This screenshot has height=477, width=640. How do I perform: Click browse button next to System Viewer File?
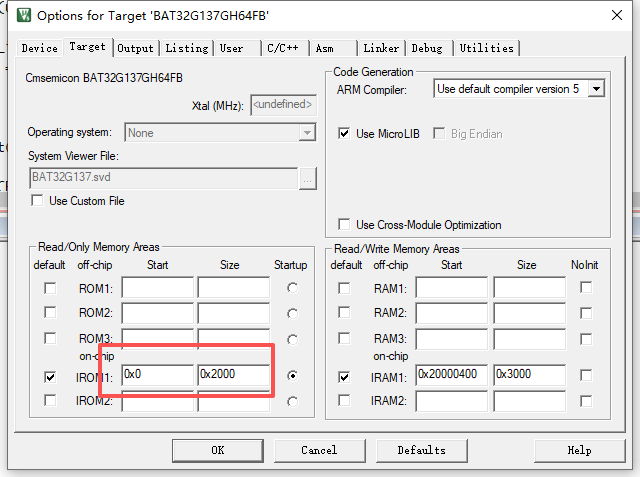click(x=307, y=178)
